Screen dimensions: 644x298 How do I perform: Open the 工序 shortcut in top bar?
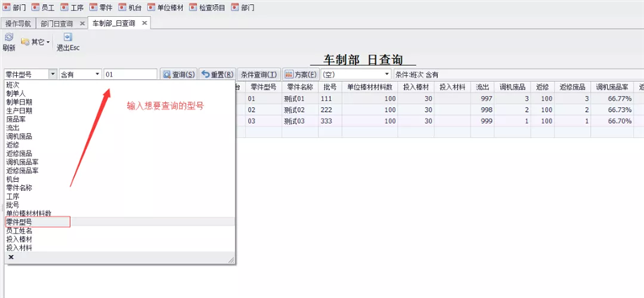coord(72,7)
